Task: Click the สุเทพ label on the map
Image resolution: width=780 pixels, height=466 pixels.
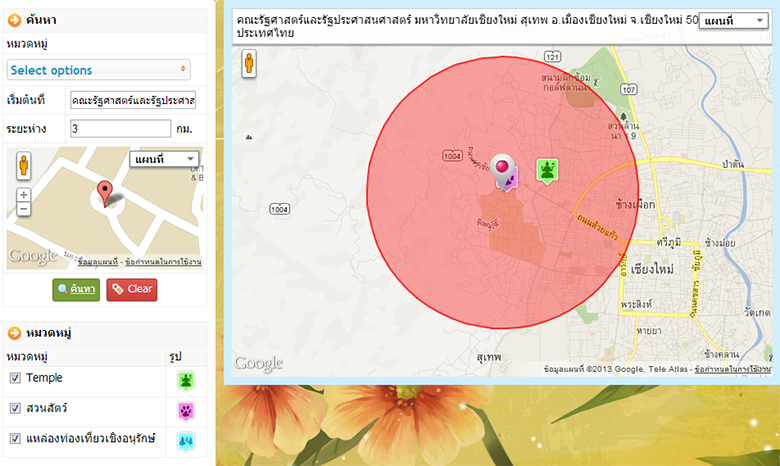Action: [x=488, y=357]
